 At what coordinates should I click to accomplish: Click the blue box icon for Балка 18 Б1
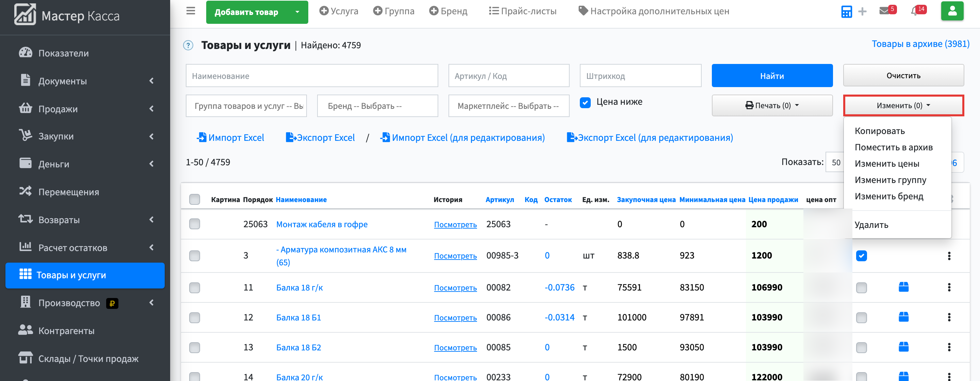[903, 317]
